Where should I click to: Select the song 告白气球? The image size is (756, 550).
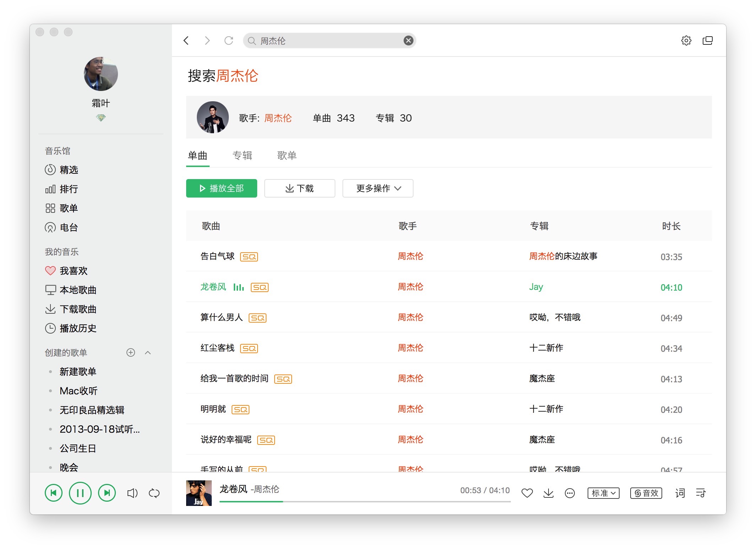(x=217, y=256)
